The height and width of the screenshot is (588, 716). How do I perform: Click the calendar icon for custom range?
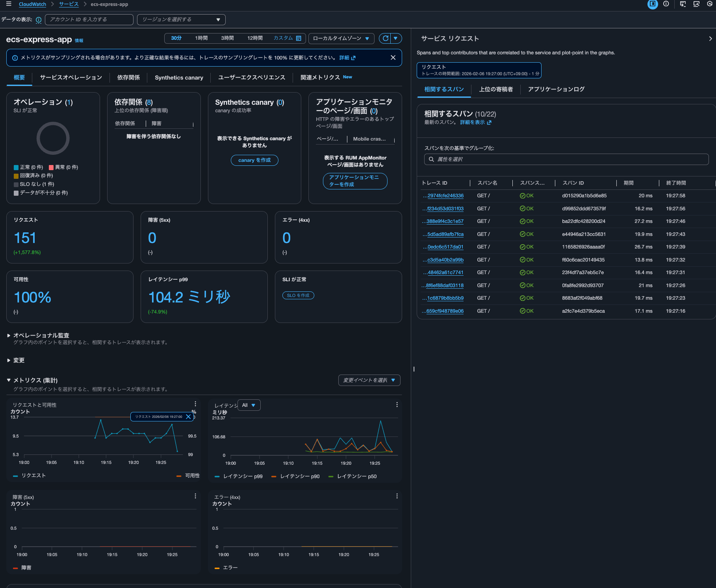tap(299, 38)
